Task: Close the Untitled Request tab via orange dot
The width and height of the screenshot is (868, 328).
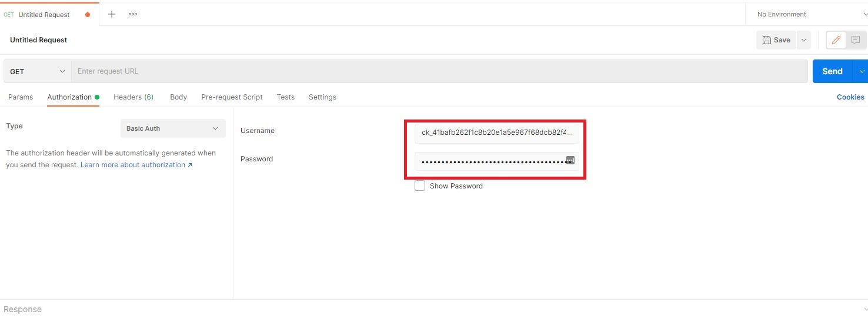Action: pyautogui.click(x=88, y=15)
